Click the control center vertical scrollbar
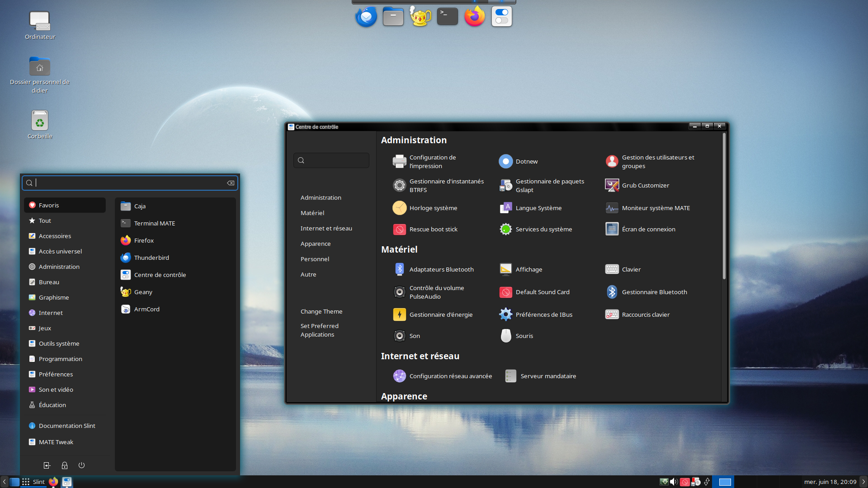The height and width of the screenshot is (488, 868). pos(724,206)
